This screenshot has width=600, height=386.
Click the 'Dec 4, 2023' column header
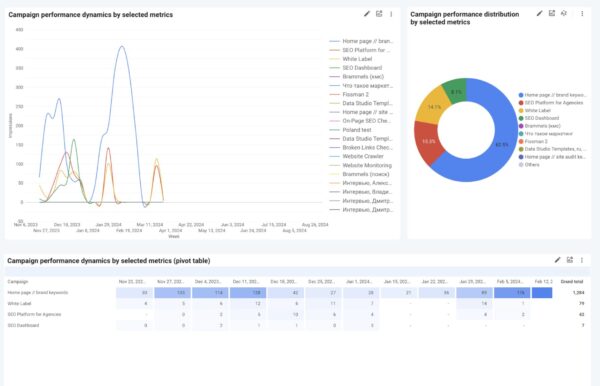click(208, 282)
